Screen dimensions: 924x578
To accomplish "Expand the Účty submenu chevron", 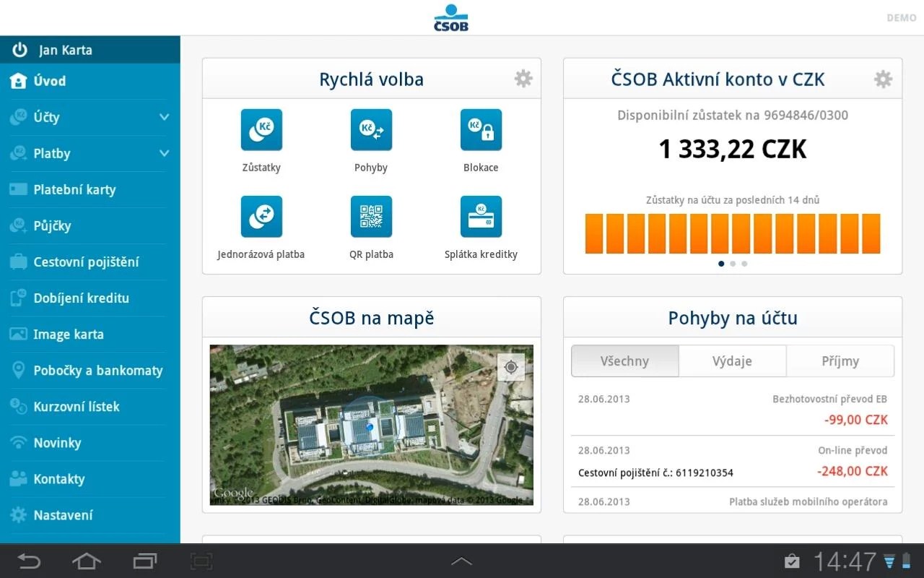I will coord(164,117).
